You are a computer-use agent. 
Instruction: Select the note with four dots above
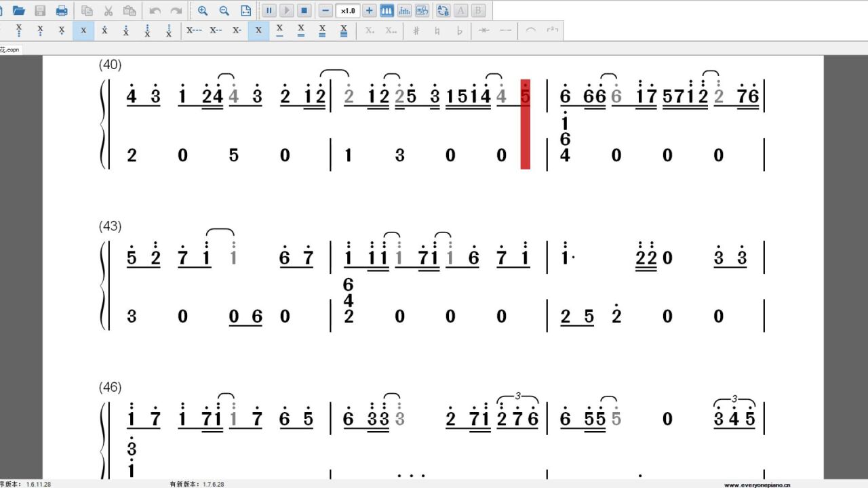[169, 30]
